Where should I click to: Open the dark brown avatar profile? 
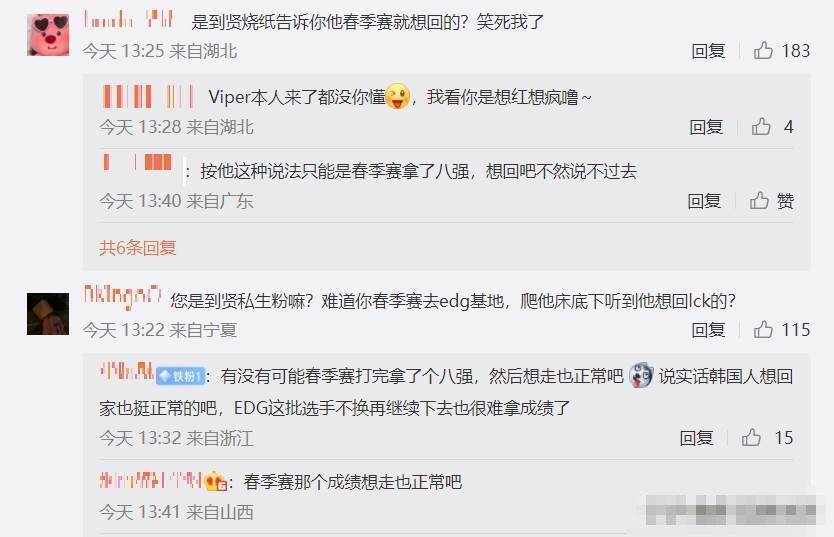point(48,314)
